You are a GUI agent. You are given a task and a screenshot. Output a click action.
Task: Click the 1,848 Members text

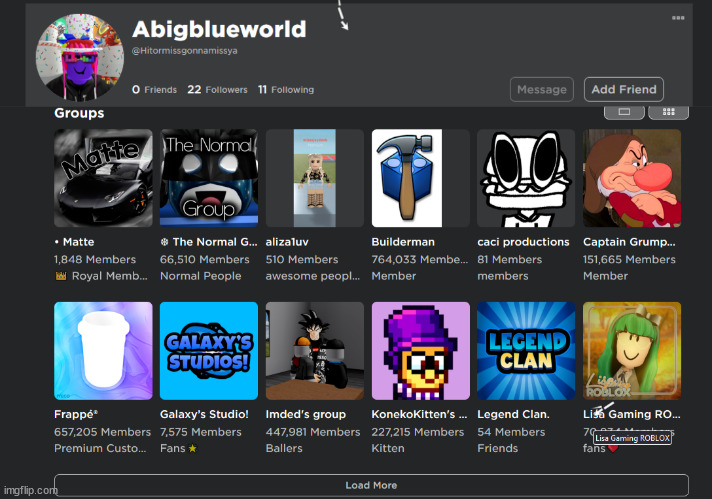[95, 259]
